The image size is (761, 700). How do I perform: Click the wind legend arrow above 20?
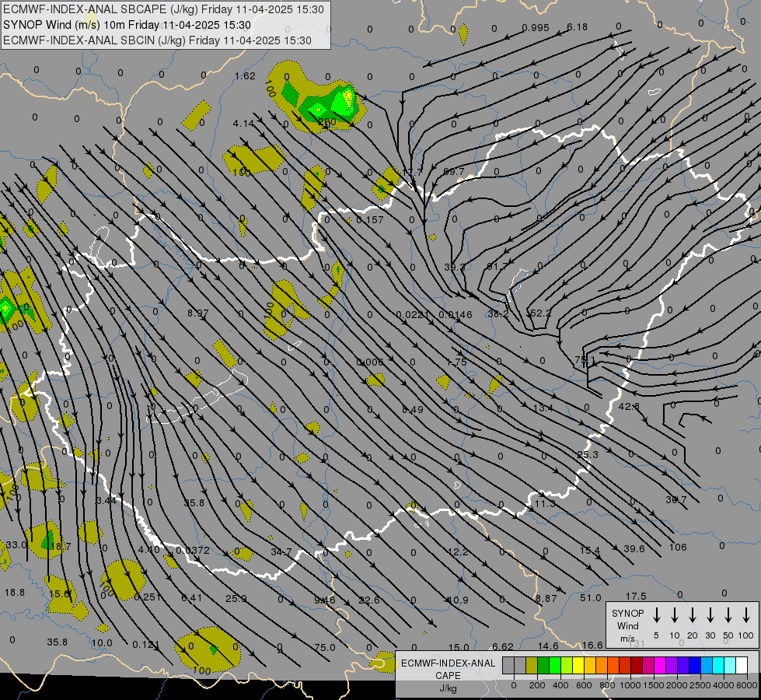point(693,615)
